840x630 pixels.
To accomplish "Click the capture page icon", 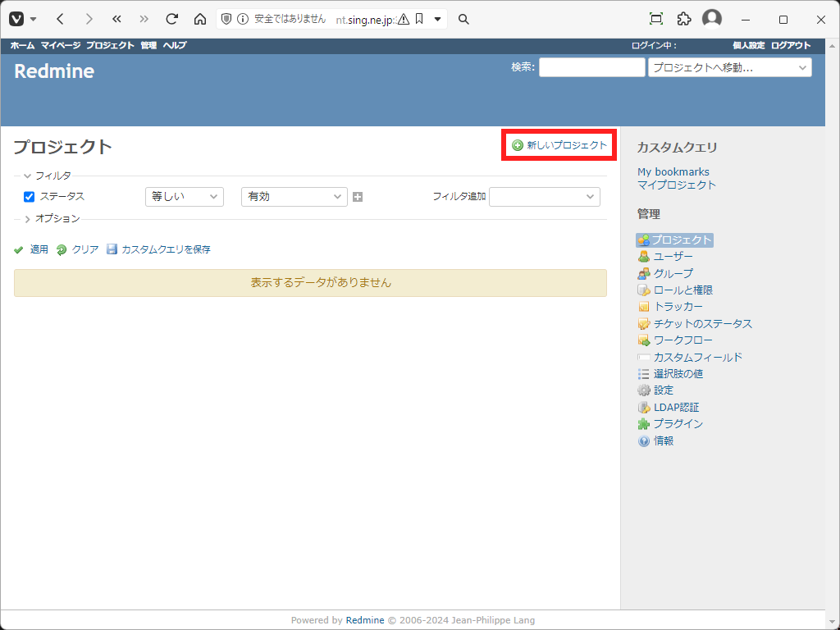I will coord(656,19).
